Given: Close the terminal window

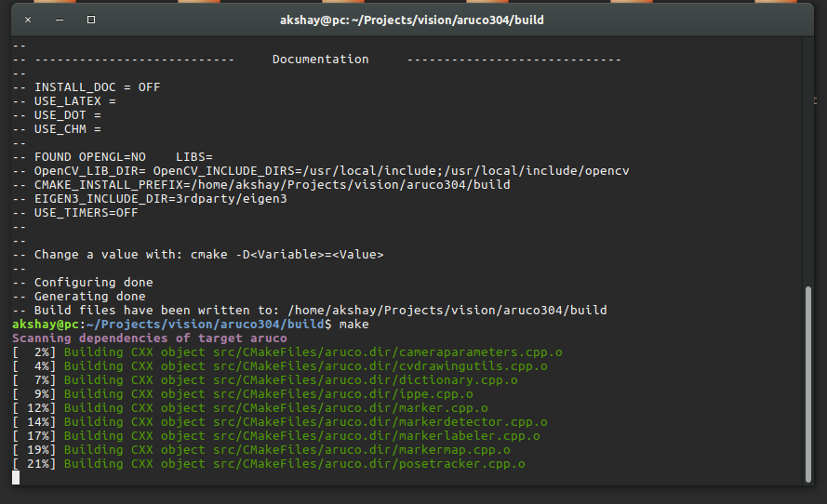Looking at the screenshot, I should click(28, 20).
